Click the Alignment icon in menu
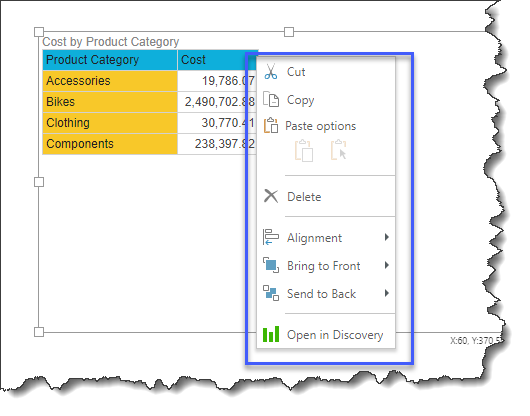 point(271,237)
